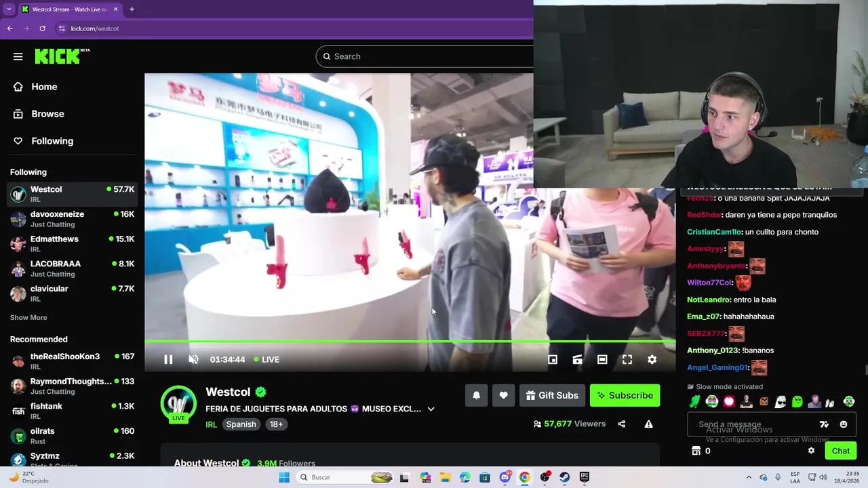The image size is (868, 488).
Task: Click the green Chat send button
Action: (x=840, y=451)
